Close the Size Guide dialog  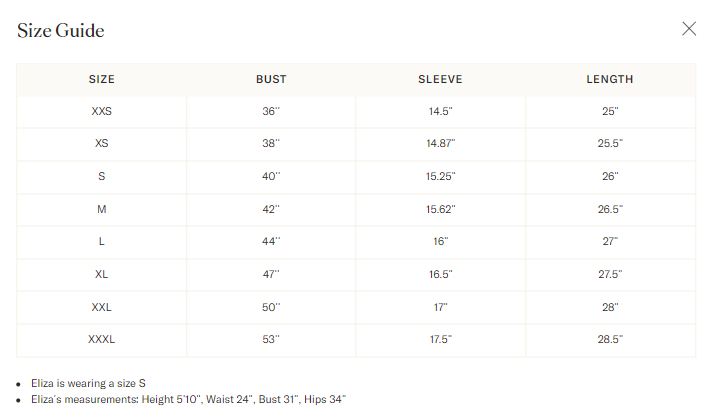pyautogui.click(x=688, y=29)
